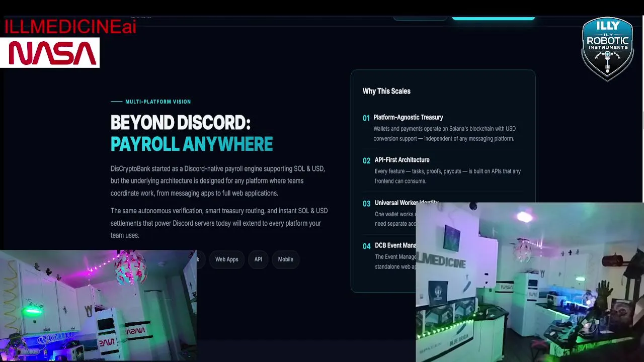Click the 'Why This Scales' card title
This screenshot has width=644, height=362.
tap(386, 91)
